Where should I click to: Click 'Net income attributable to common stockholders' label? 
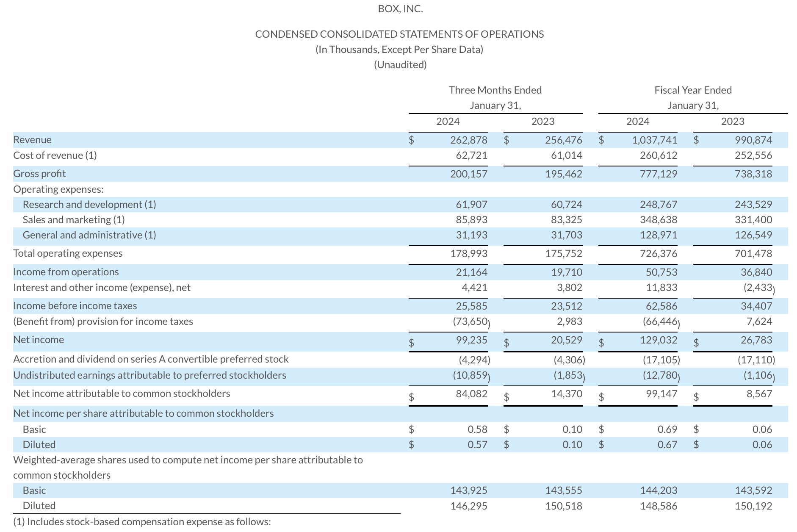tap(122, 393)
